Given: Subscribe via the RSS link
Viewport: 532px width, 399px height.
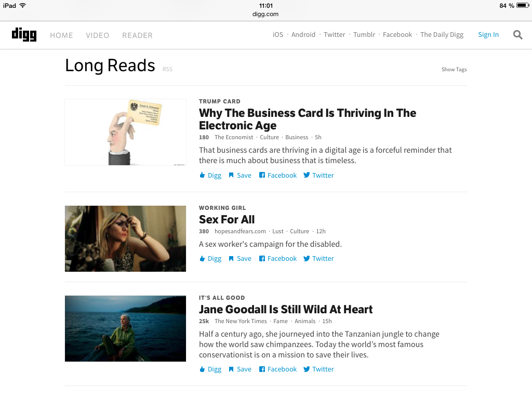Looking at the screenshot, I should pos(167,69).
